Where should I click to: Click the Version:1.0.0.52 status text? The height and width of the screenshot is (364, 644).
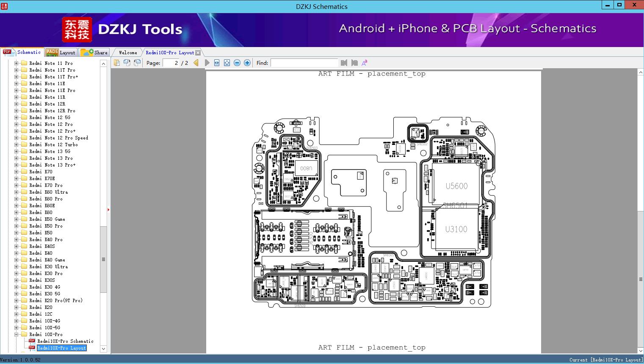pyautogui.click(x=21, y=360)
